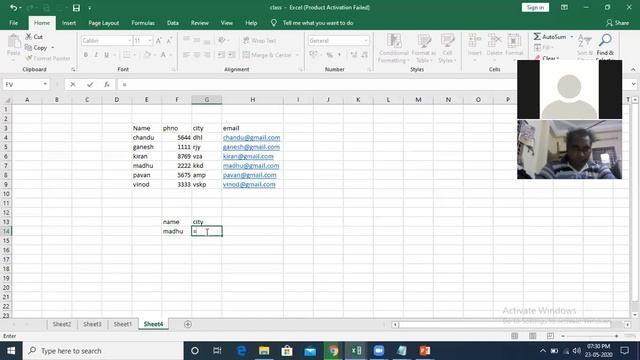640x360 pixels.
Task: Click the Font Color A icon
Action: coord(163,55)
